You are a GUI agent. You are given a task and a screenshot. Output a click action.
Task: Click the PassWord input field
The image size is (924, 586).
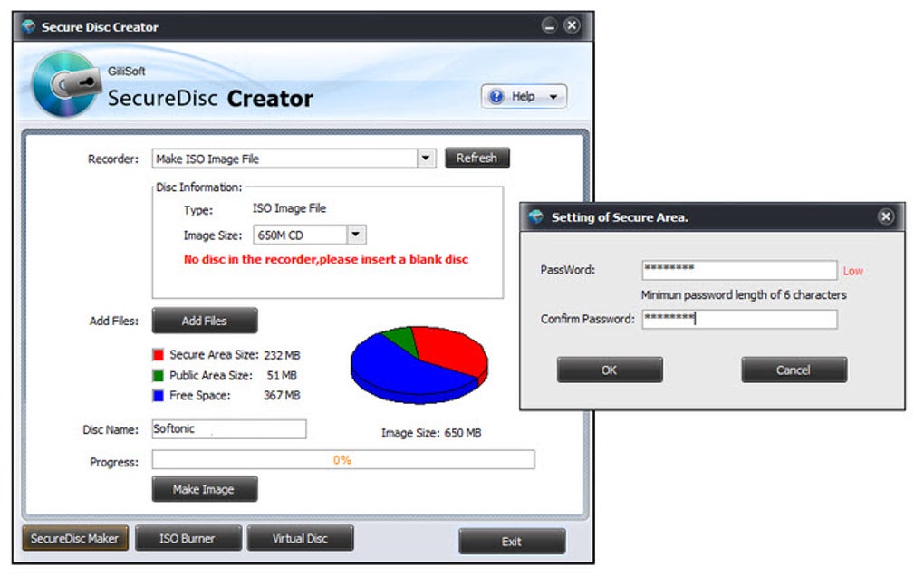point(739,270)
